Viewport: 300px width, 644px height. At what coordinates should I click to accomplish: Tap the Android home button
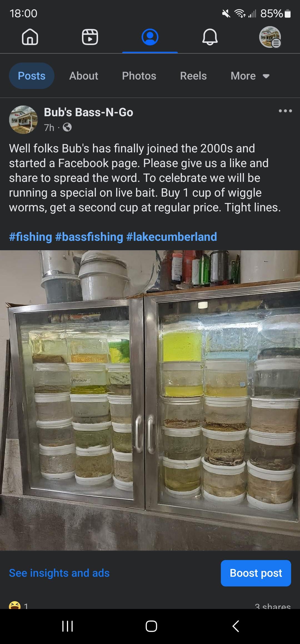[x=151, y=626]
